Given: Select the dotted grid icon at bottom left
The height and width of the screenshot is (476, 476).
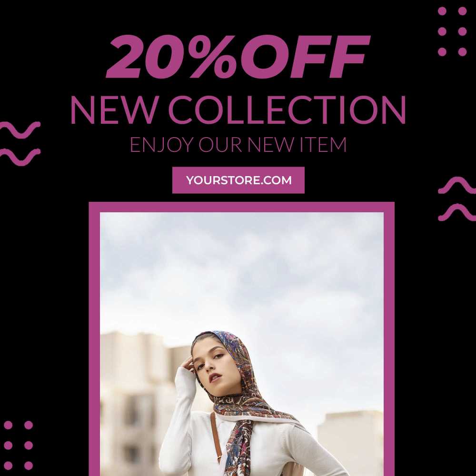Looking at the screenshot, I should tap(18, 446).
